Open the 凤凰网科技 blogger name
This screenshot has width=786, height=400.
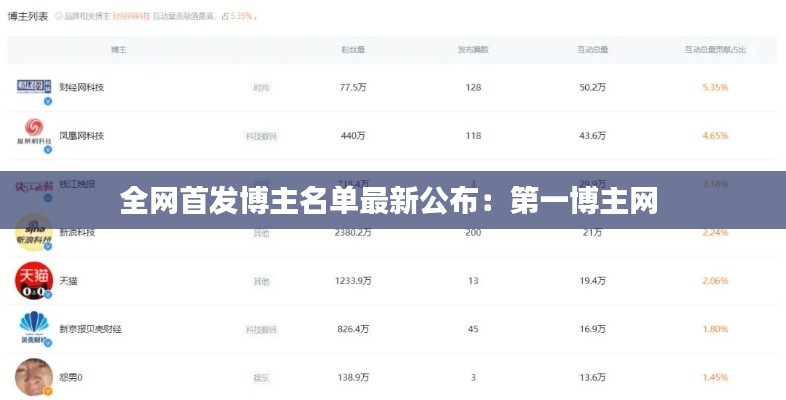coord(81,136)
